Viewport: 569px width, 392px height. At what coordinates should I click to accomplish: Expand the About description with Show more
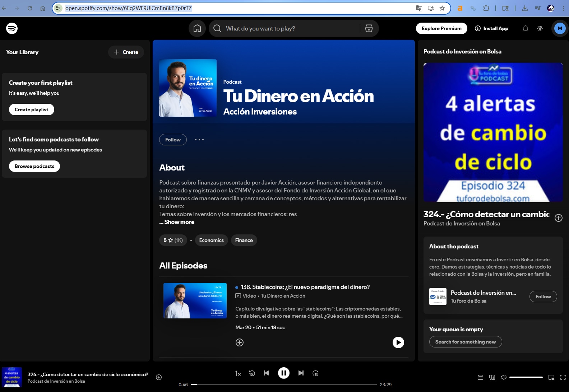(x=177, y=222)
